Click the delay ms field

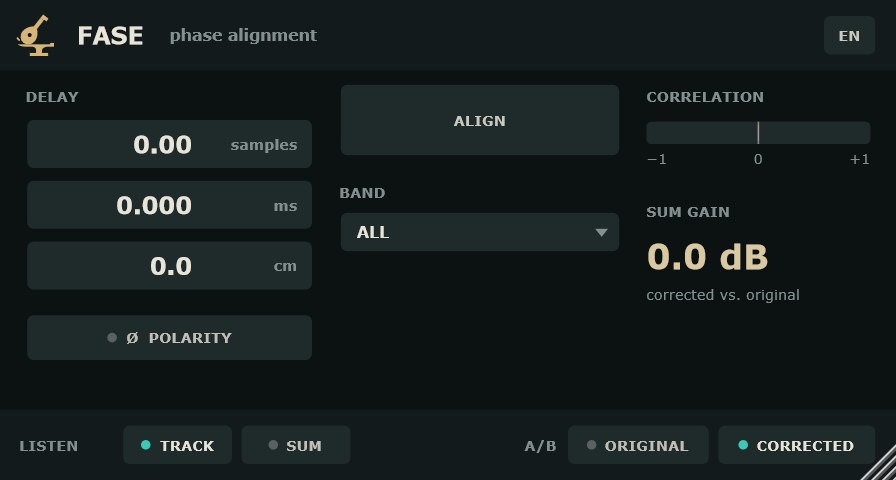pyautogui.click(x=169, y=205)
